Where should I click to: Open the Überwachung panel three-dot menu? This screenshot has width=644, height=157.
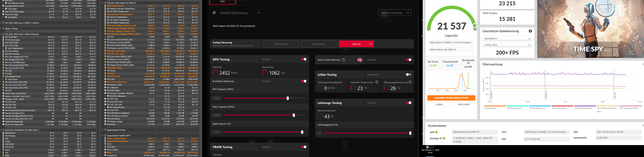coord(643,64)
